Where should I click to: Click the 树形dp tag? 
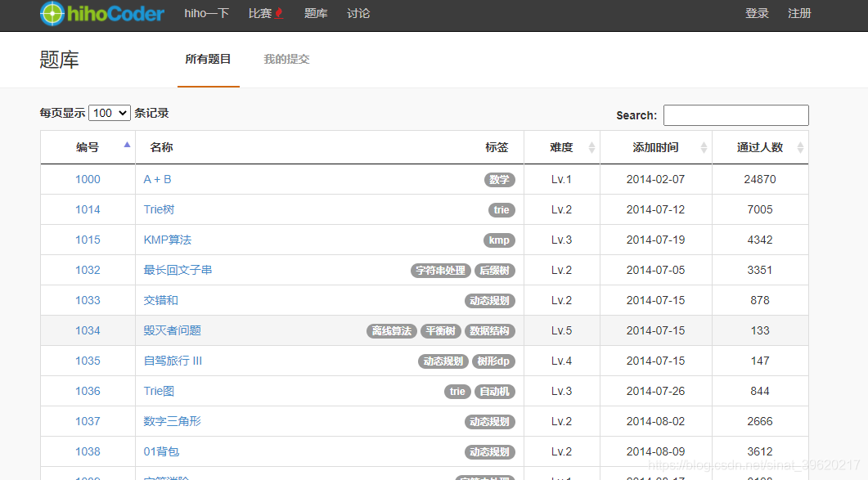[x=494, y=361]
